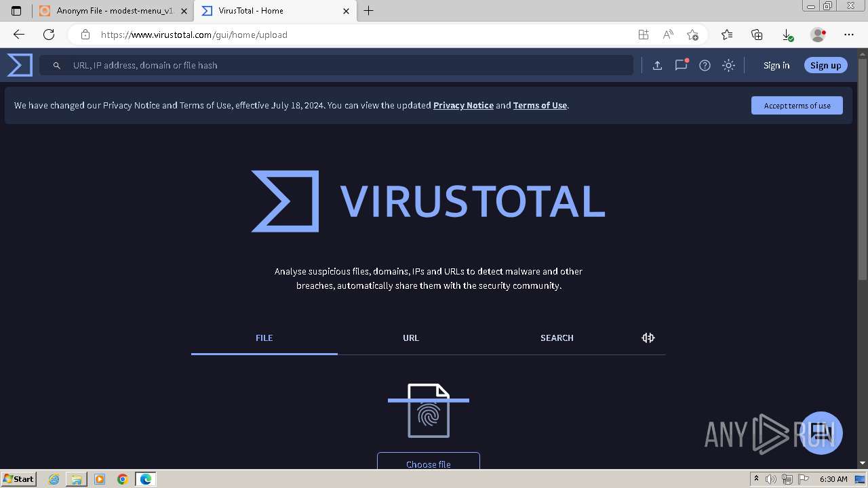Open the Collections icon in browser toolbar
This screenshot has height=488, width=868.
pyautogui.click(x=757, y=35)
